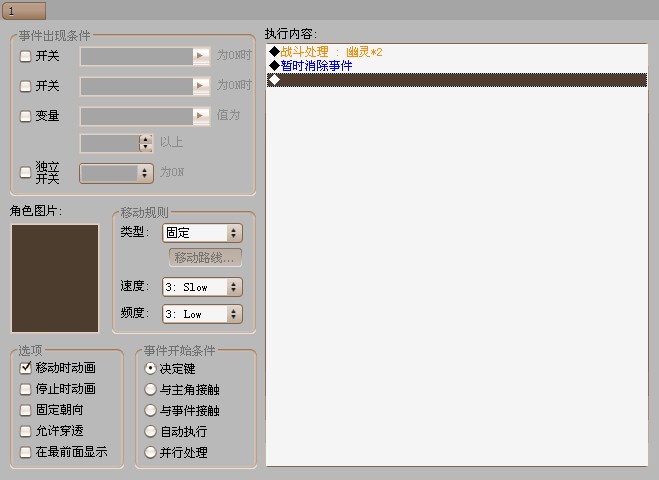Select the 并行处理 trigger radio button

(x=150, y=452)
